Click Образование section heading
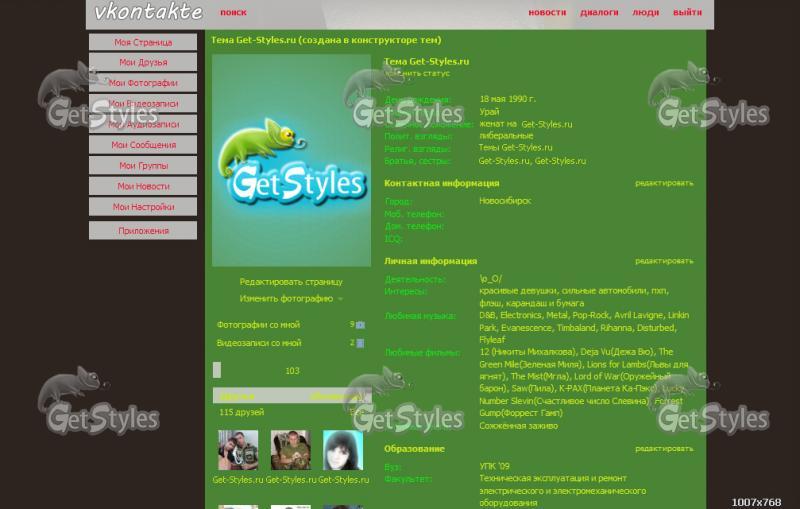This screenshot has width=800, height=509. 414,449
